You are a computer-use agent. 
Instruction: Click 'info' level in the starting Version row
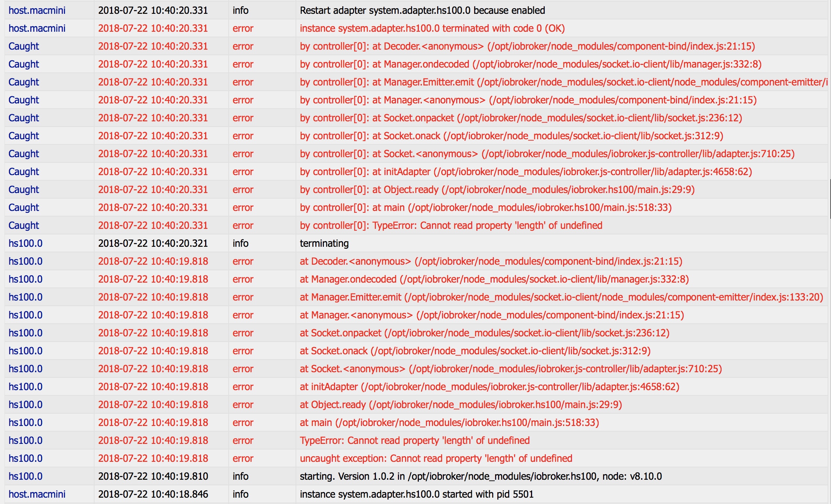(240, 476)
